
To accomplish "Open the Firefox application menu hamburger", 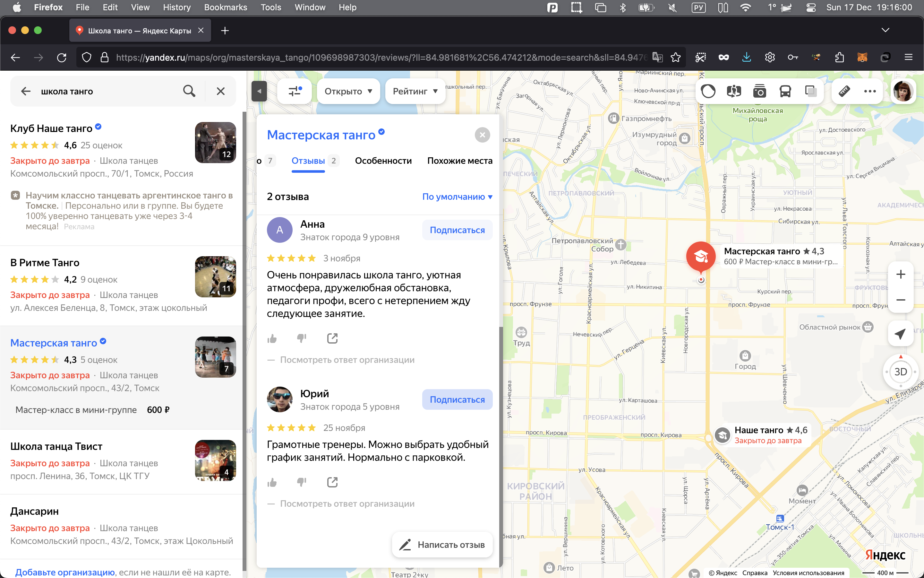I will pos(908,57).
